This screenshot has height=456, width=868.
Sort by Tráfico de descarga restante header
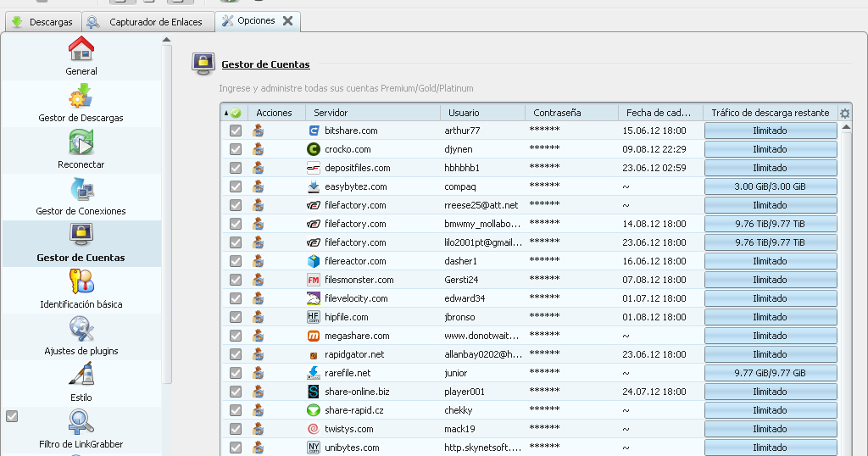click(770, 113)
